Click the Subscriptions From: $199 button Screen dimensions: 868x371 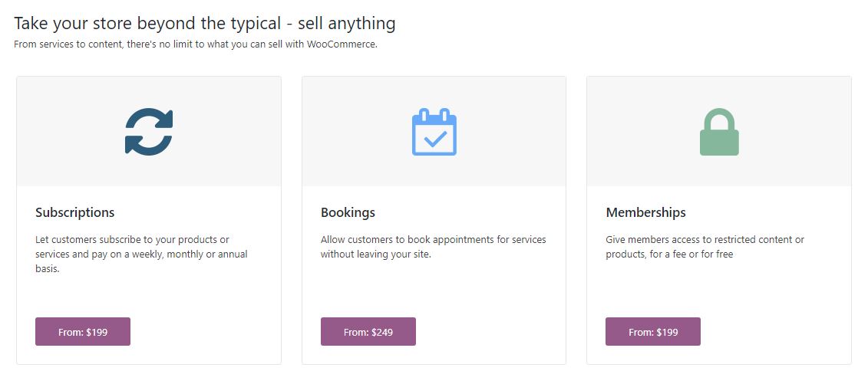coord(83,332)
